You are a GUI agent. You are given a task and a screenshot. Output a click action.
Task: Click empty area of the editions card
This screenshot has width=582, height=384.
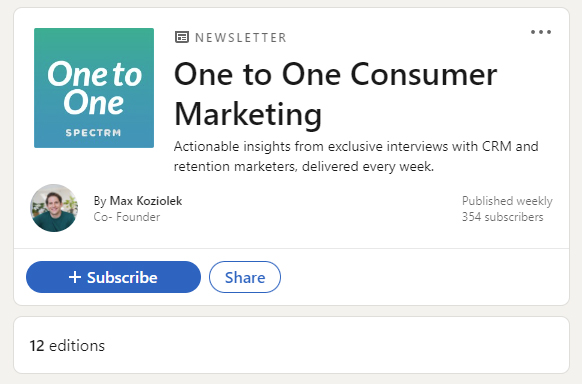[334, 345]
